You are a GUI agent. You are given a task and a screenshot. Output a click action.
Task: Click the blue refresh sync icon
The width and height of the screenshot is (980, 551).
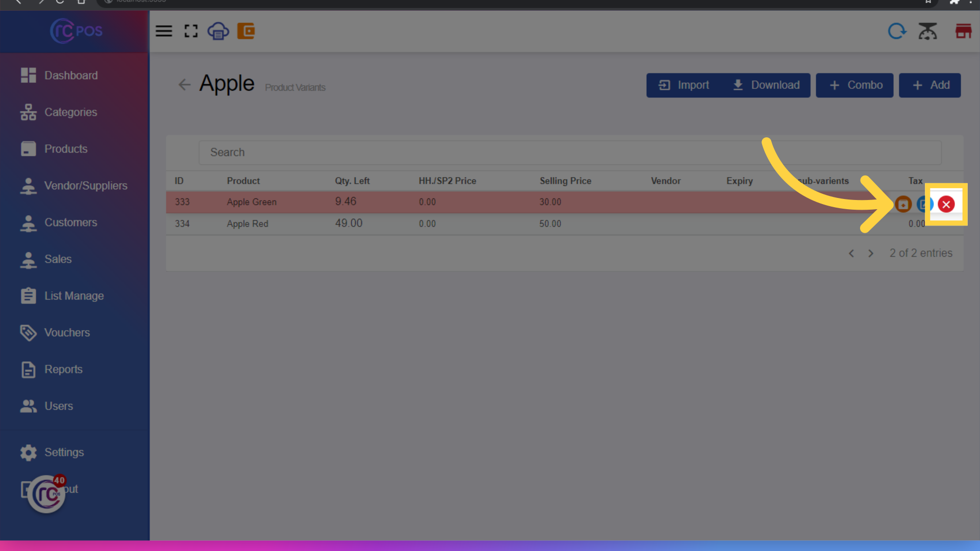tap(897, 31)
